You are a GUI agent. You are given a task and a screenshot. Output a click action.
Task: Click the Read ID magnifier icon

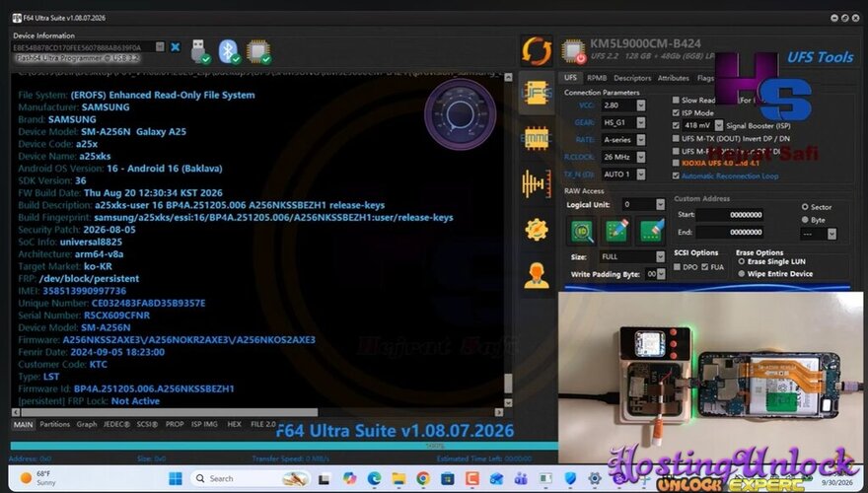point(582,231)
